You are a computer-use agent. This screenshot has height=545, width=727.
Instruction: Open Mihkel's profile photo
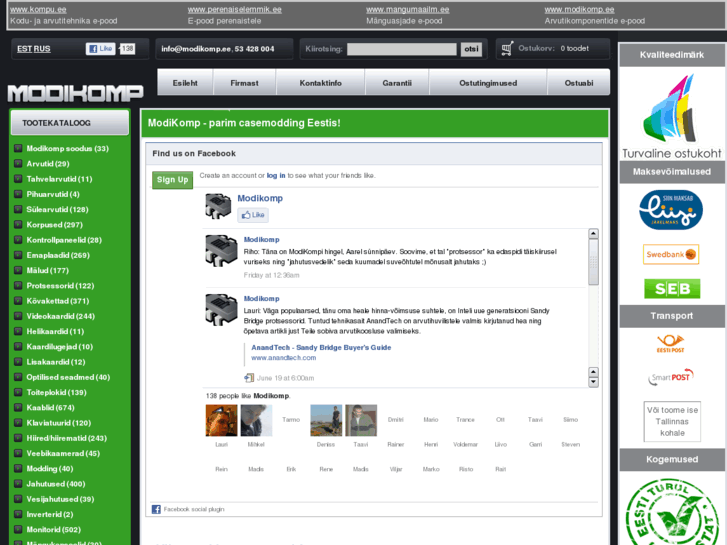coord(256,420)
